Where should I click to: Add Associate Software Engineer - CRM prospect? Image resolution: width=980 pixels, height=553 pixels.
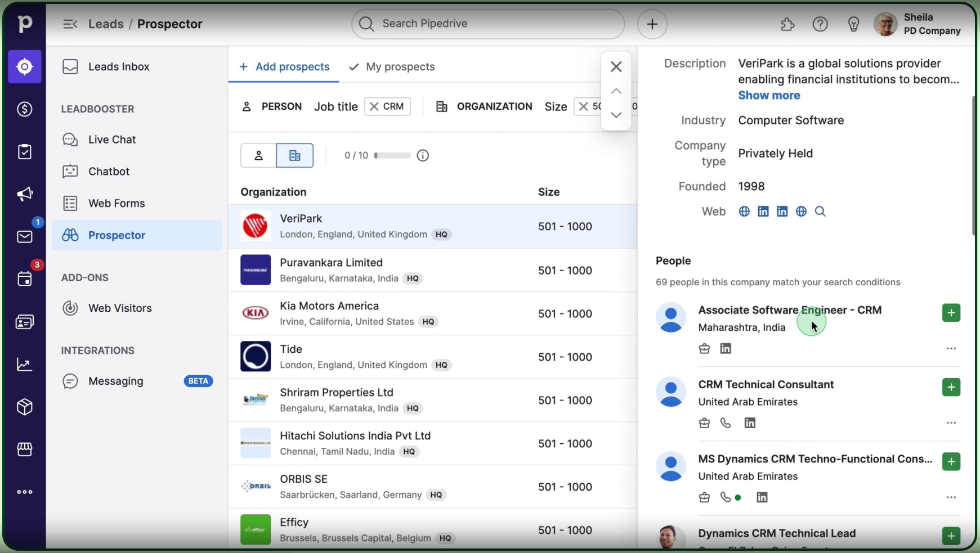[951, 313]
